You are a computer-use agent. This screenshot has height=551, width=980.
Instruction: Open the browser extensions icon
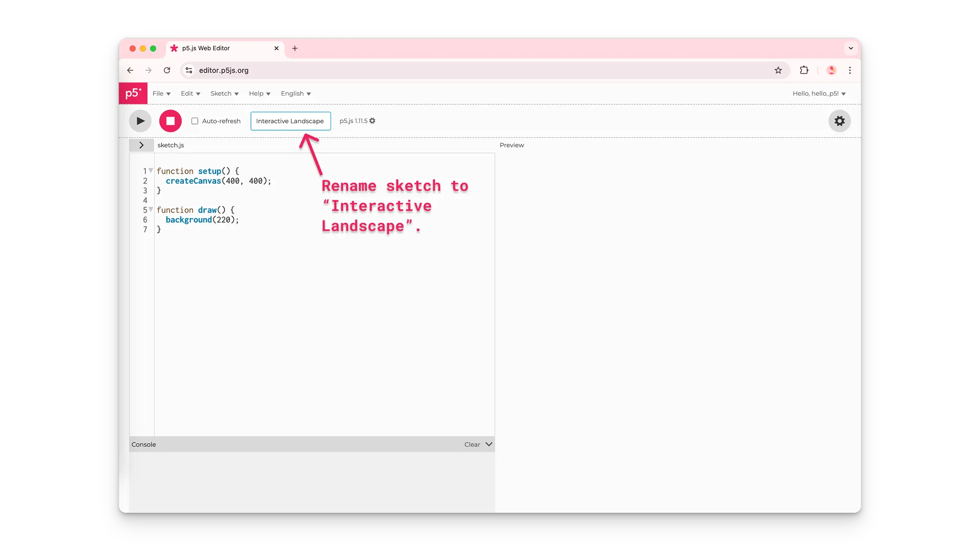(x=803, y=70)
